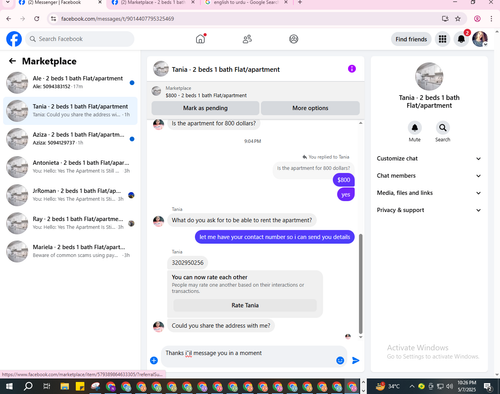Mute the conversation with bell icon
The height and width of the screenshot is (394, 500).
coord(415,128)
